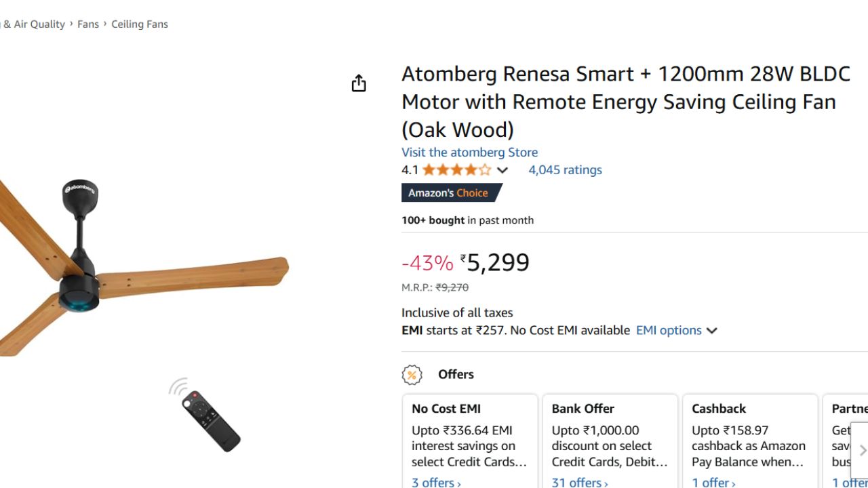Open the 4,045 ratings link
This screenshot has width=868, height=488.
point(565,170)
